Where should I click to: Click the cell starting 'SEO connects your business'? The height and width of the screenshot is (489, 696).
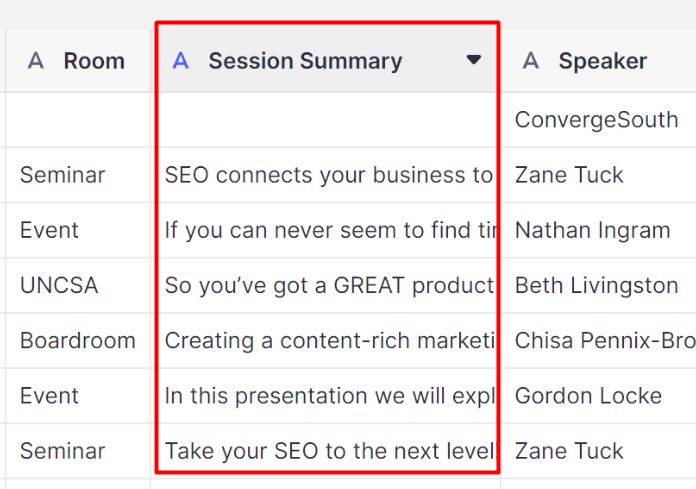(x=328, y=175)
